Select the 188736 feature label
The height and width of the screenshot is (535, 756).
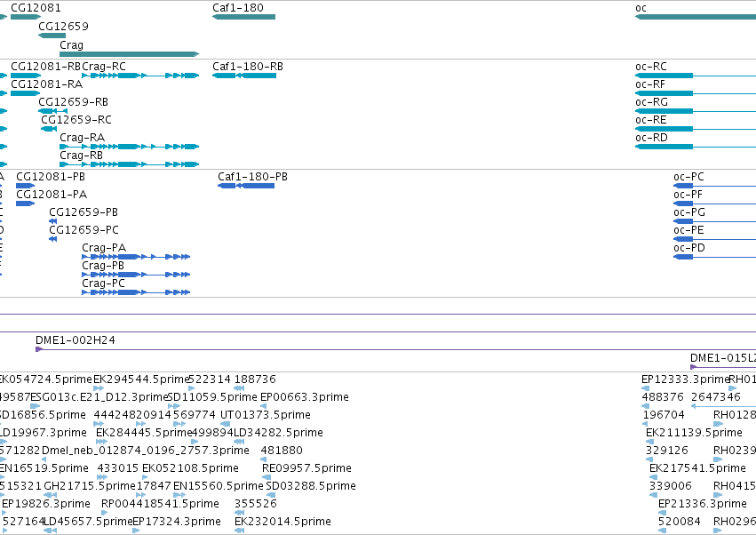[x=255, y=379]
